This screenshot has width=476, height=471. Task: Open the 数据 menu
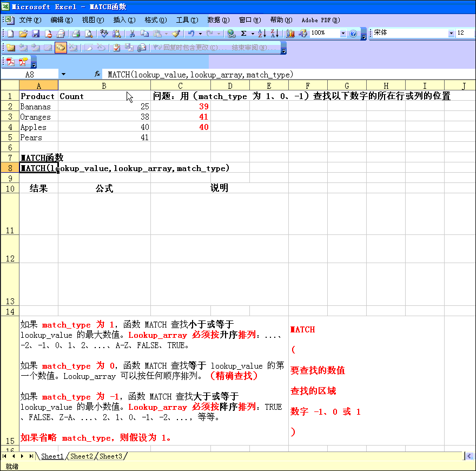[x=218, y=20]
